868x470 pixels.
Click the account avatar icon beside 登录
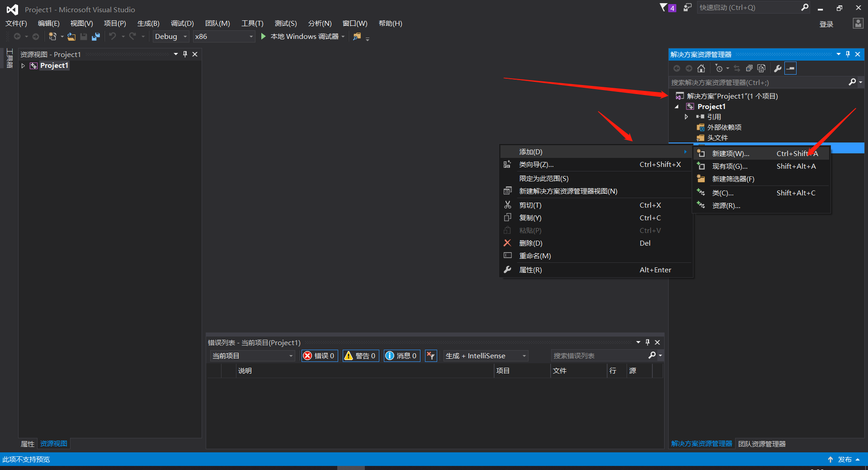(x=858, y=24)
